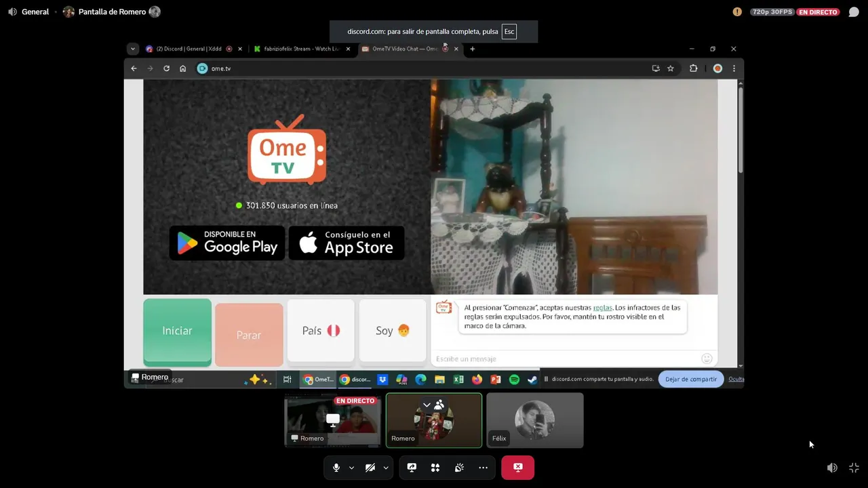Expand the chevron on Romero's participant tile

pyautogui.click(x=427, y=405)
